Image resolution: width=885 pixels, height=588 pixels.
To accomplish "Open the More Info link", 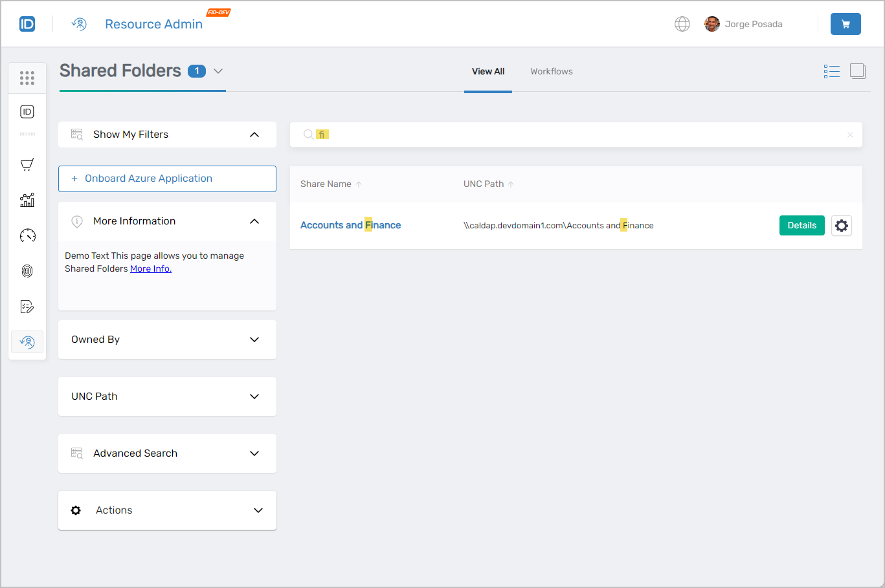I will tap(150, 268).
